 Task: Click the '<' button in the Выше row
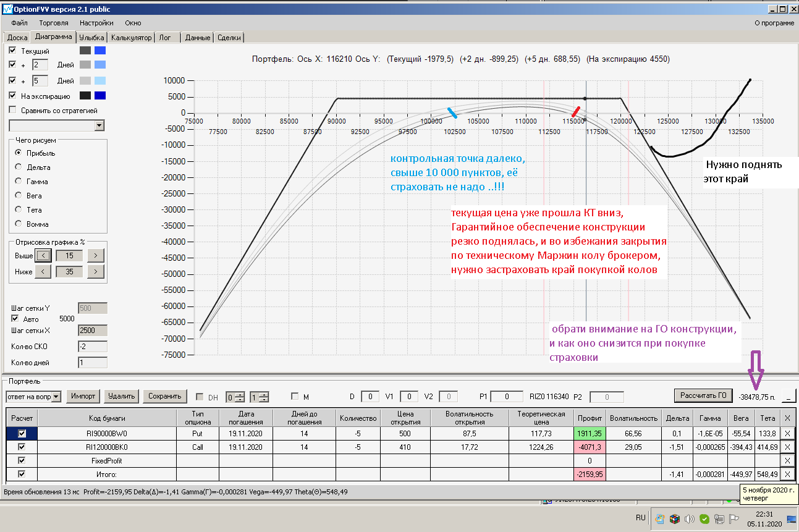coord(43,255)
